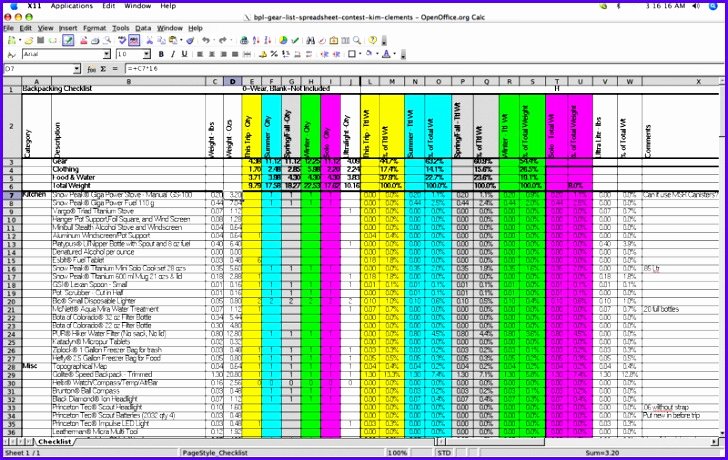
Task: Apply Percent number format icon
Action: click(274, 54)
